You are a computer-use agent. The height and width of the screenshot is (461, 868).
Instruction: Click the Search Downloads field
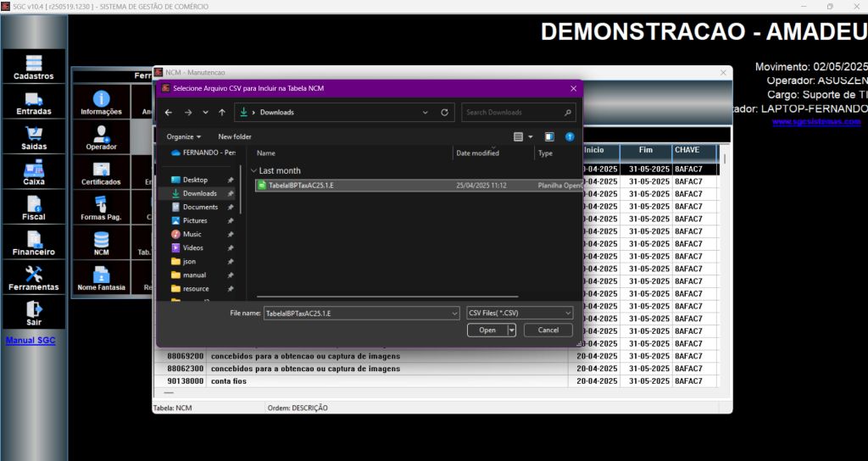coord(519,113)
